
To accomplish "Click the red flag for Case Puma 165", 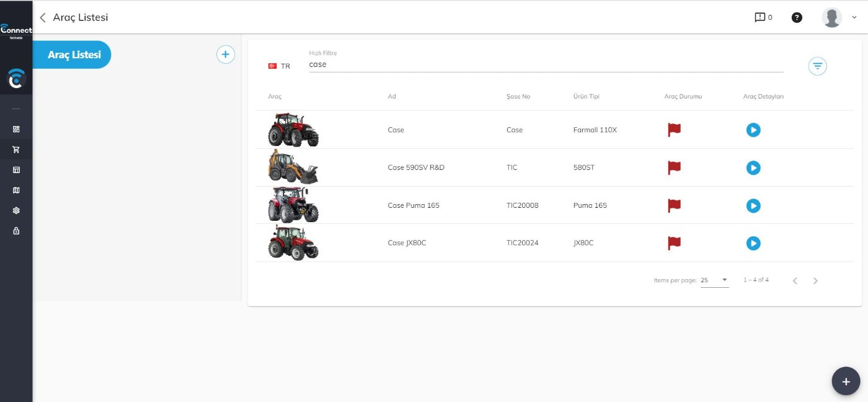I will (x=674, y=205).
